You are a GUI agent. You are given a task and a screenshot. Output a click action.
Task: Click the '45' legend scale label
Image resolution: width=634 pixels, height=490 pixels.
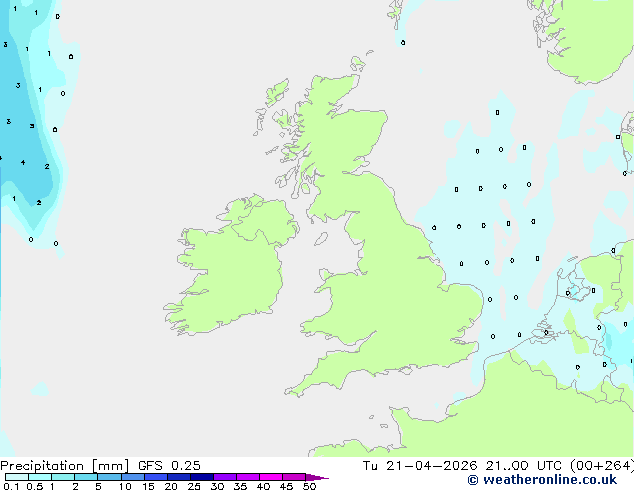pos(286,486)
